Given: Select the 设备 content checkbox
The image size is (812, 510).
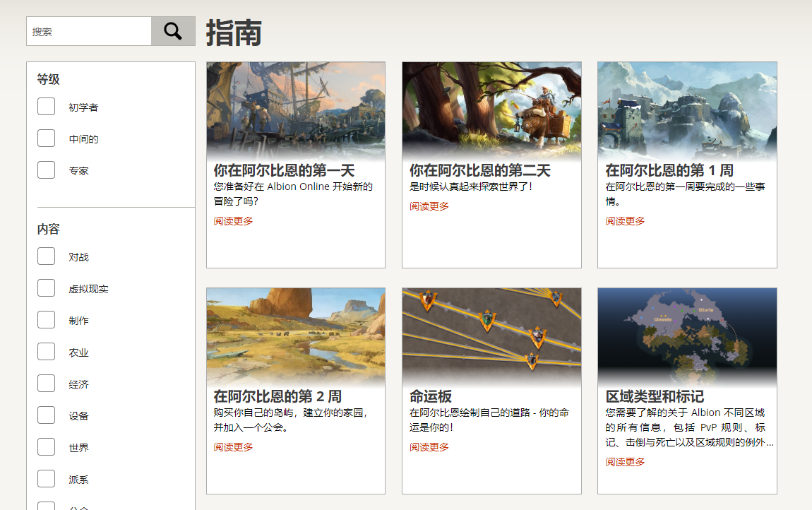Looking at the screenshot, I should point(46,415).
